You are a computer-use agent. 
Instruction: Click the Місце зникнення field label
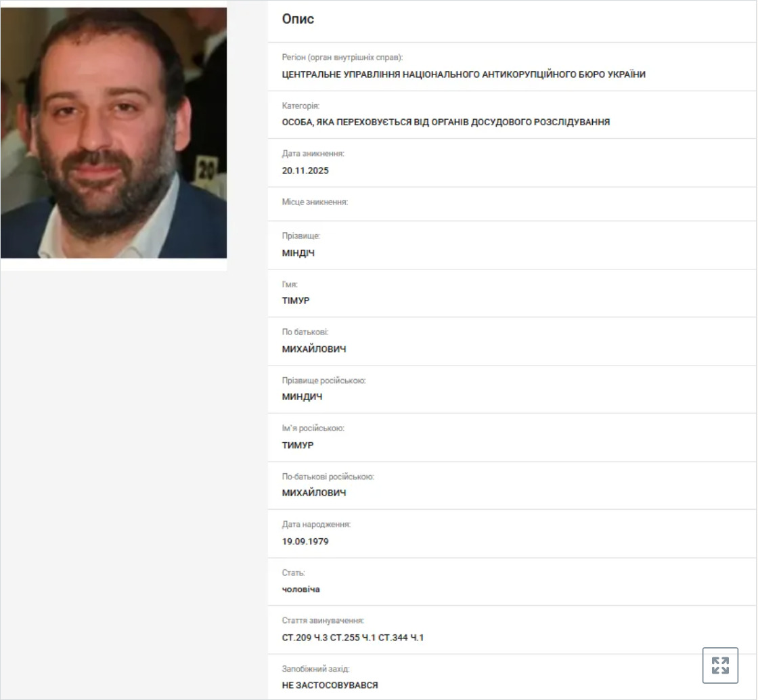[x=315, y=202]
